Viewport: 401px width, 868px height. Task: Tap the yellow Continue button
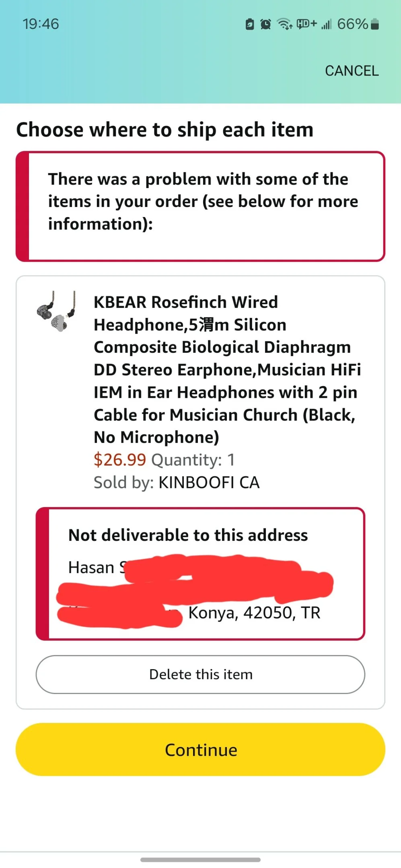pos(200,749)
